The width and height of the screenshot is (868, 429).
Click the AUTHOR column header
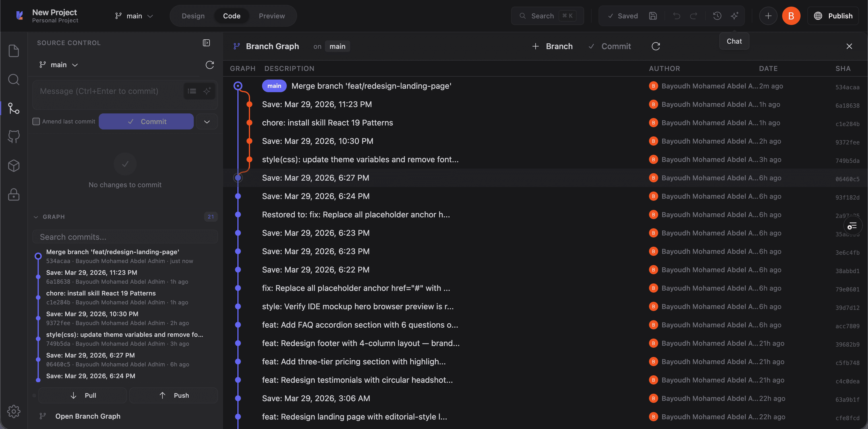point(664,68)
